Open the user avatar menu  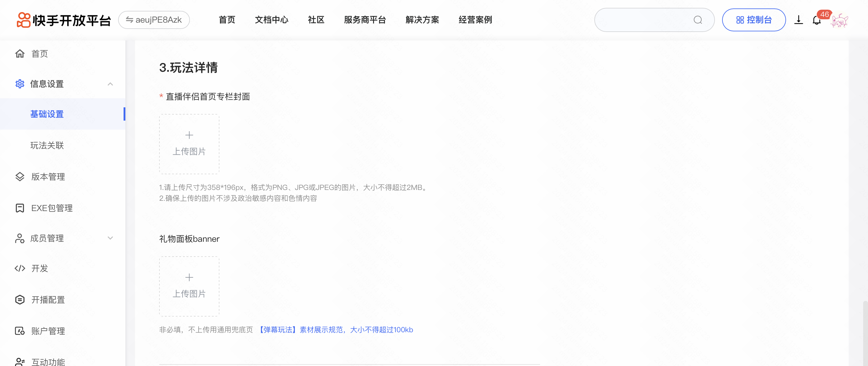[840, 21]
